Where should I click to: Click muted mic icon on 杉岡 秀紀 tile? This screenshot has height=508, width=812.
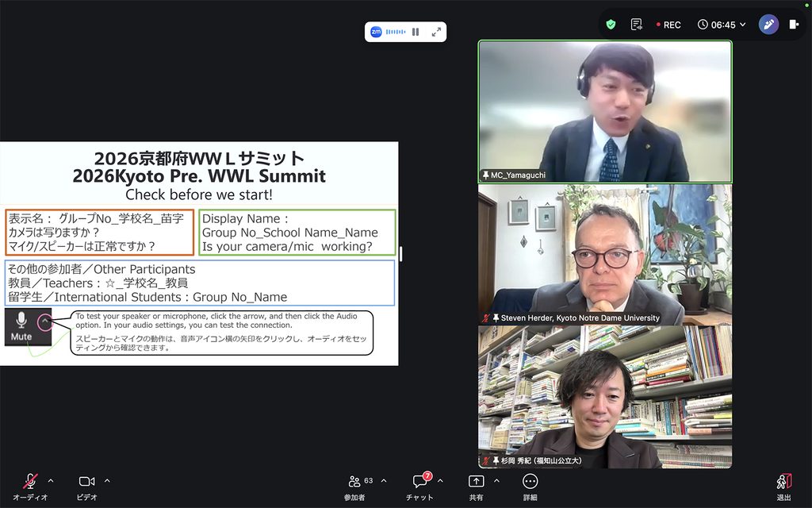click(x=486, y=460)
